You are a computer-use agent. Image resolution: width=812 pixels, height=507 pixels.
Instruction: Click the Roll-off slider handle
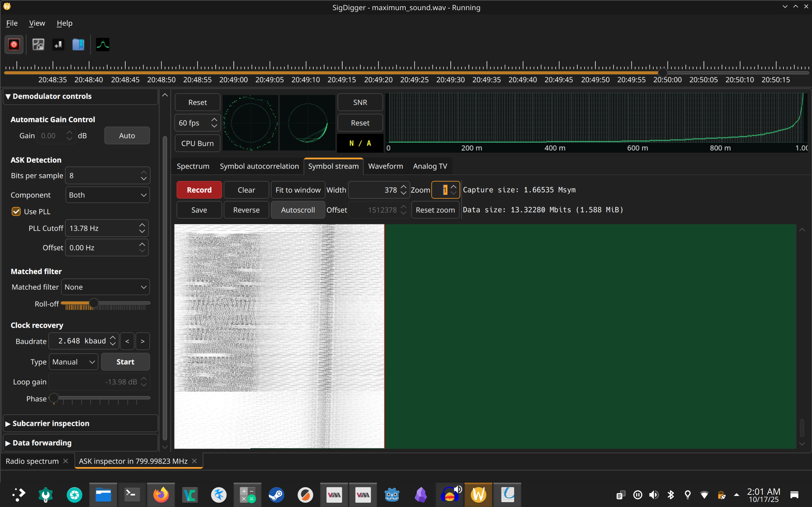click(94, 303)
